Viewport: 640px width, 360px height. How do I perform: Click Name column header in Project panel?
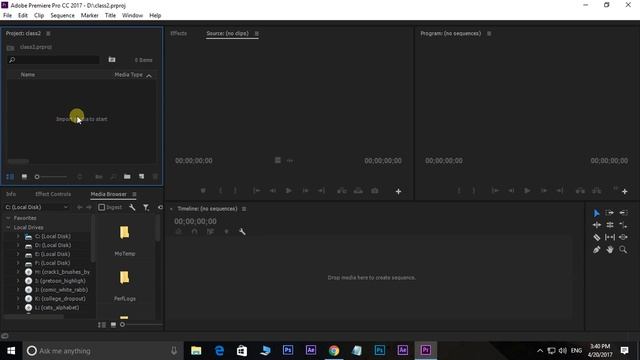coord(28,75)
